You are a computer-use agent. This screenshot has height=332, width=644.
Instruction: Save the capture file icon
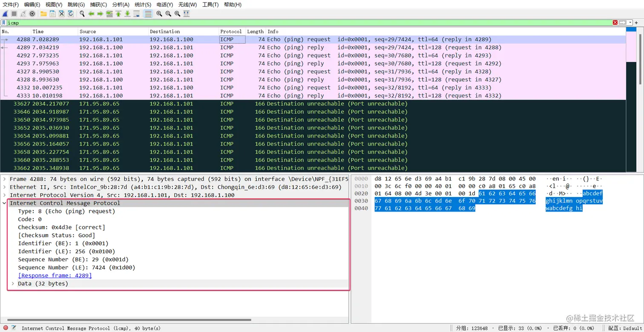tap(52, 14)
